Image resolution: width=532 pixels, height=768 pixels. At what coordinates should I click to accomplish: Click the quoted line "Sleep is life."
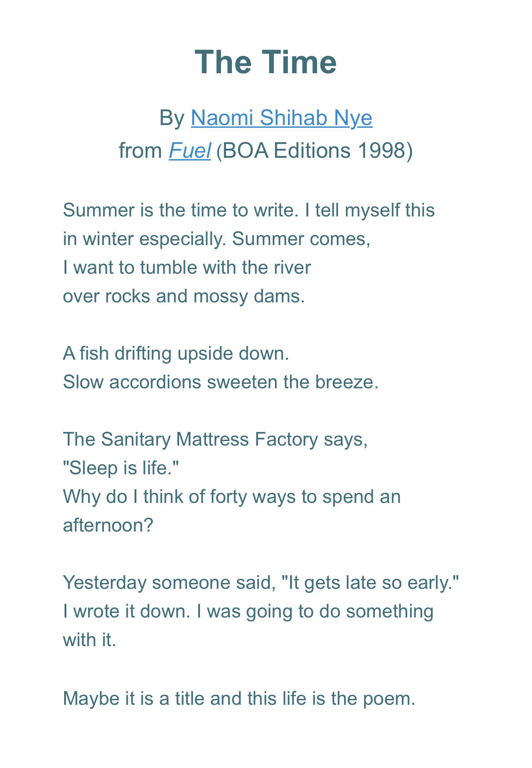coord(120,468)
